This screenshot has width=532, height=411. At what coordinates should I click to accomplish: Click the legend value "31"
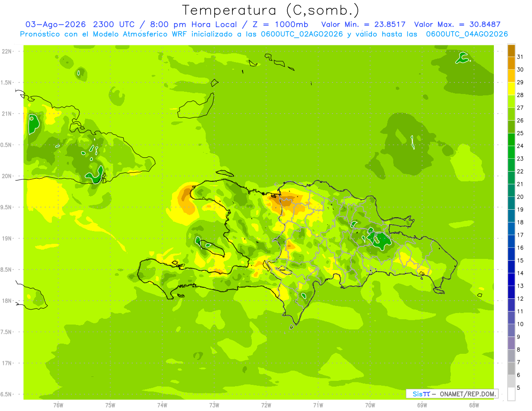click(x=520, y=57)
